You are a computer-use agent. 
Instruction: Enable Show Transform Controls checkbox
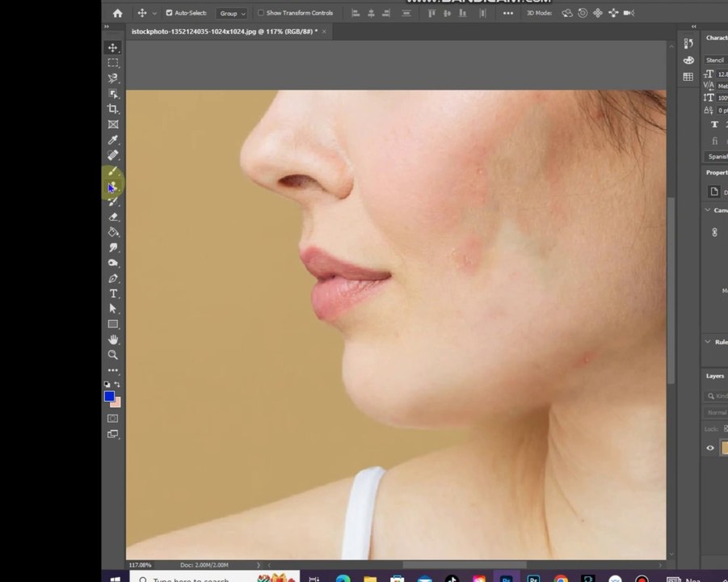point(261,13)
